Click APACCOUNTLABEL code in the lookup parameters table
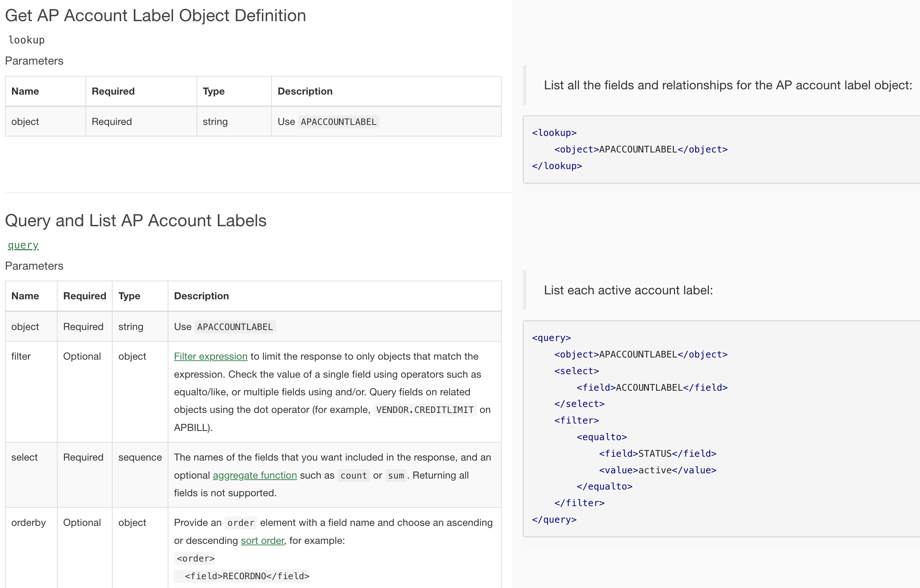This screenshot has height=588, width=920. tap(338, 121)
